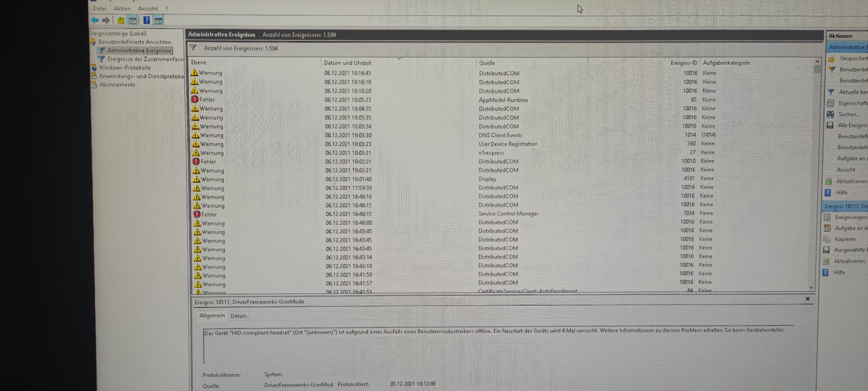Image resolution: width=868 pixels, height=391 pixels.
Task: Open the Aktion menu
Action: point(122,8)
